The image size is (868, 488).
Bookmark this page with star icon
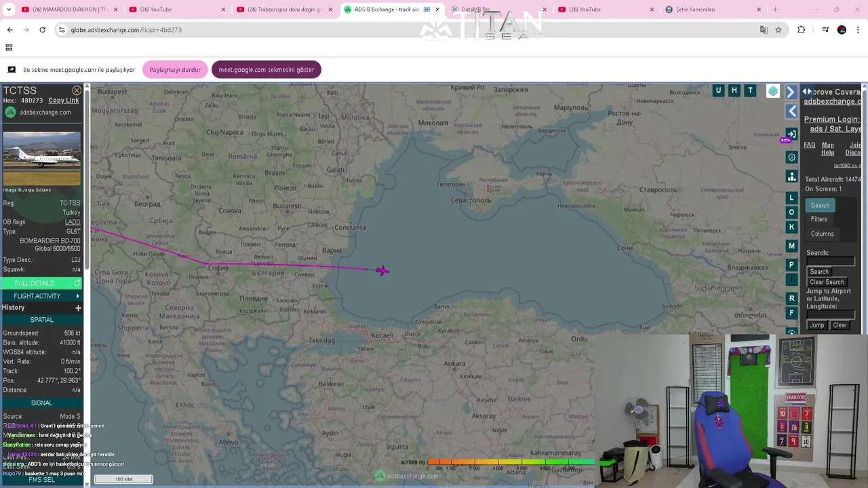[778, 30]
